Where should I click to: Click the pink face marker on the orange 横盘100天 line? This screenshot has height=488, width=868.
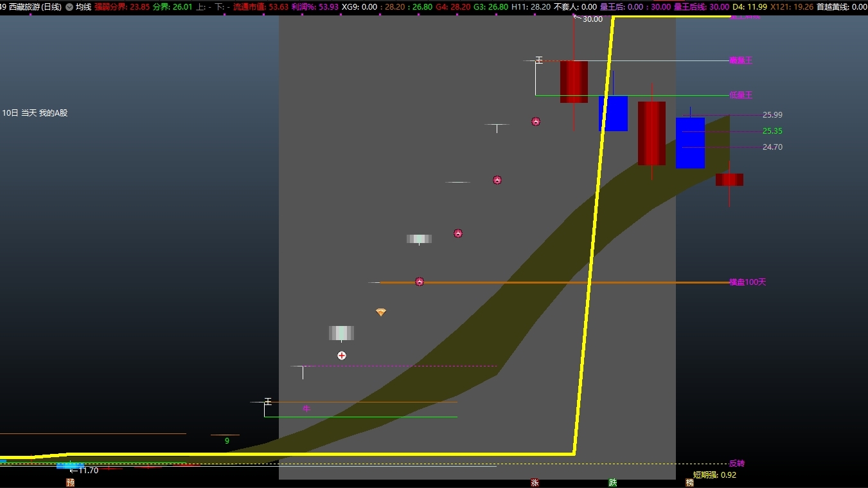click(x=420, y=282)
